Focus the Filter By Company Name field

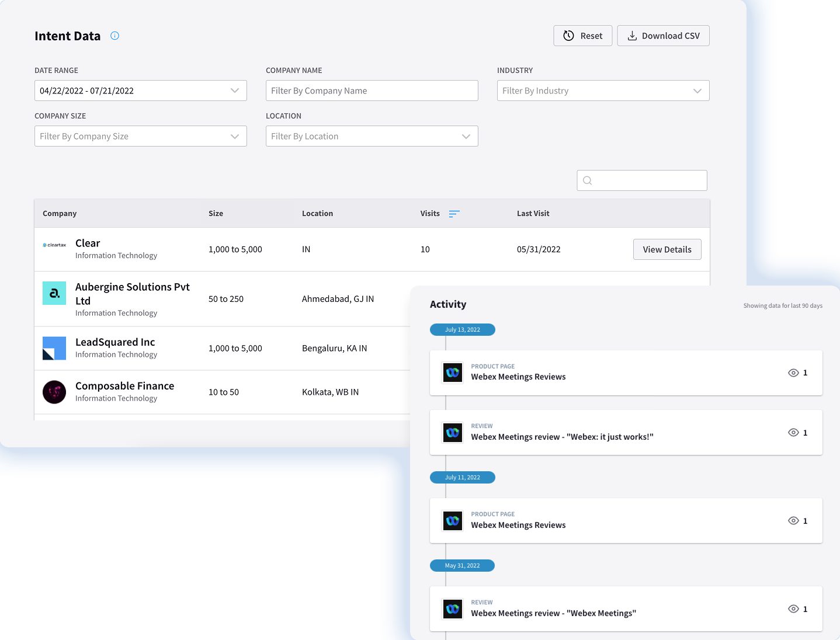(x=372, y=91)
